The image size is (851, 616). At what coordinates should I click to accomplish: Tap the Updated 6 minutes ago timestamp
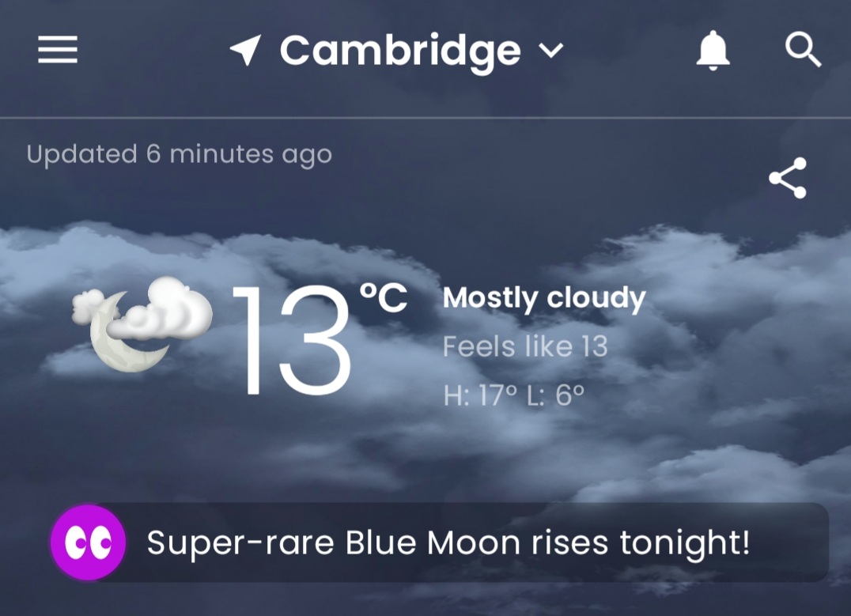click(x=179, y=154)
